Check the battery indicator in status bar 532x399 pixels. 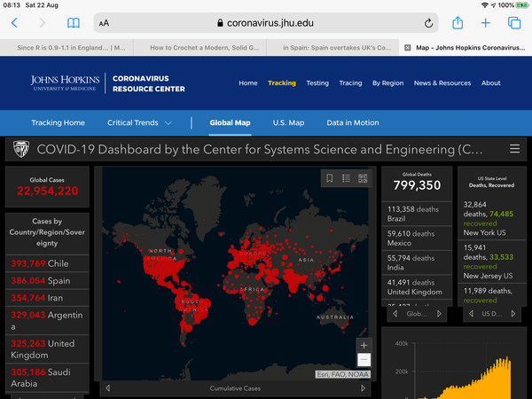[x=521, y=5]
